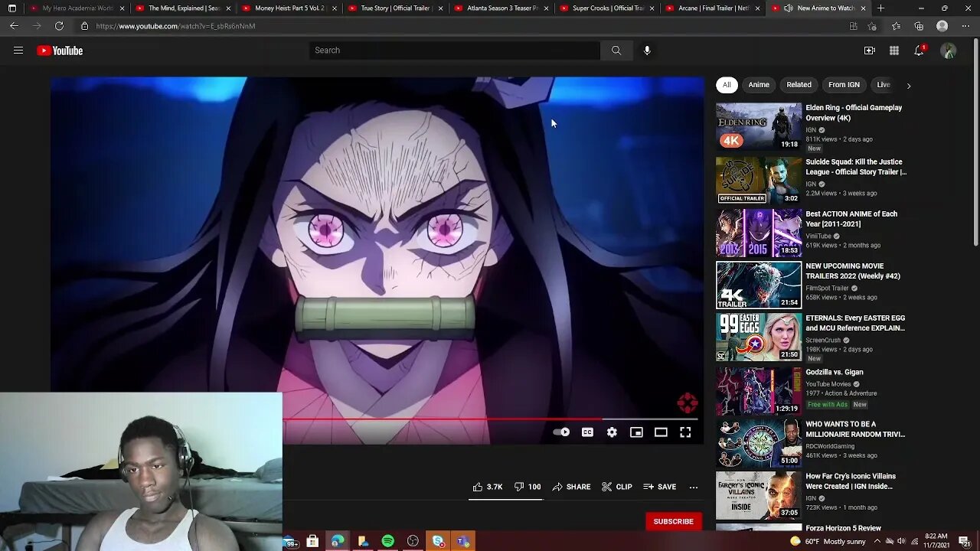
Task: Toggle closed captions (CC)
Action: pyautogui.click(x=587, y=432)
